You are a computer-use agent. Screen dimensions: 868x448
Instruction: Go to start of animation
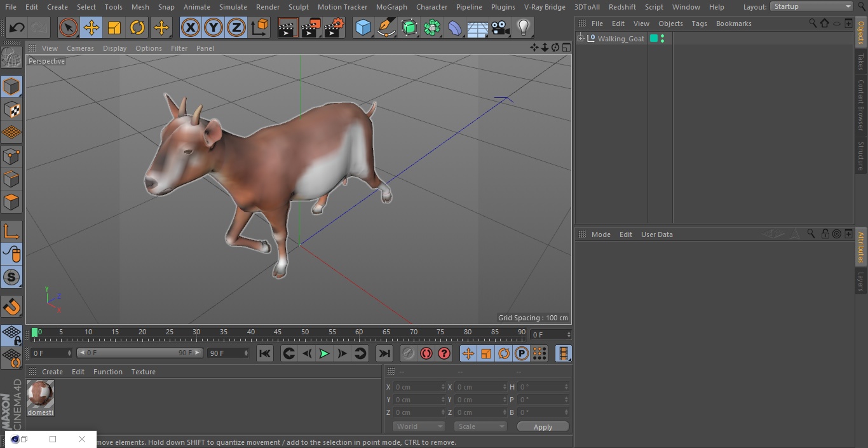tap(265, 353)
